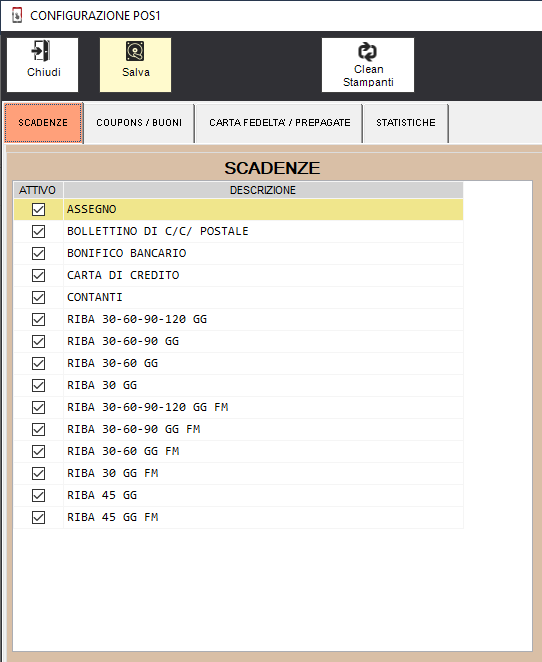Uncheck the BONIFICO BANCARIO checkbox
Screen dimensions: 542x662
(x=38, y=253)
